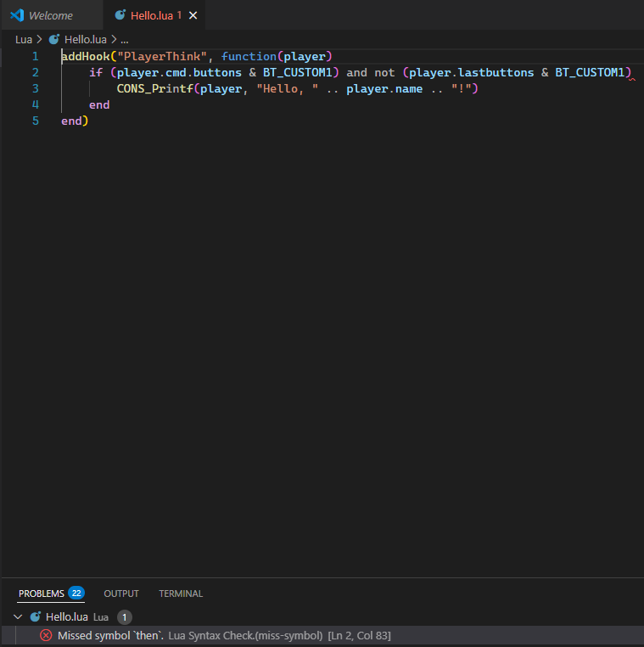644x647 pixels.
Task: Open the OUTPUT panel tab
Action: tap(121, 594)
